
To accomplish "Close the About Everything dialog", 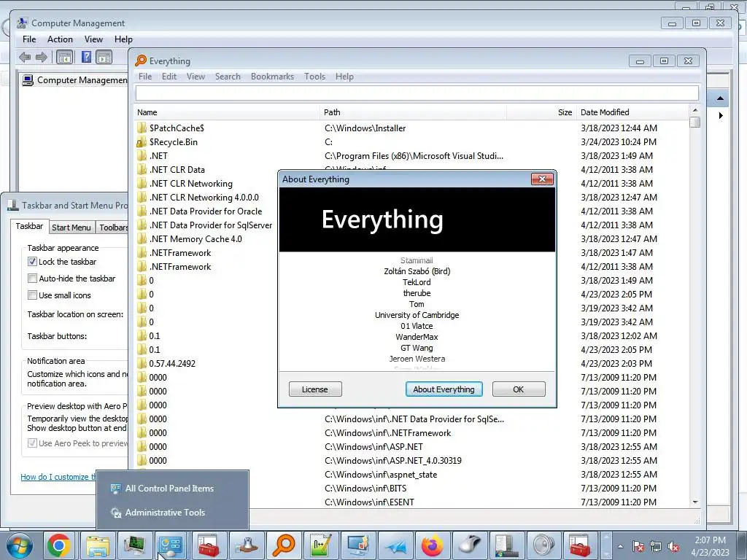I will pyautogui.click(x=542, y=179).
